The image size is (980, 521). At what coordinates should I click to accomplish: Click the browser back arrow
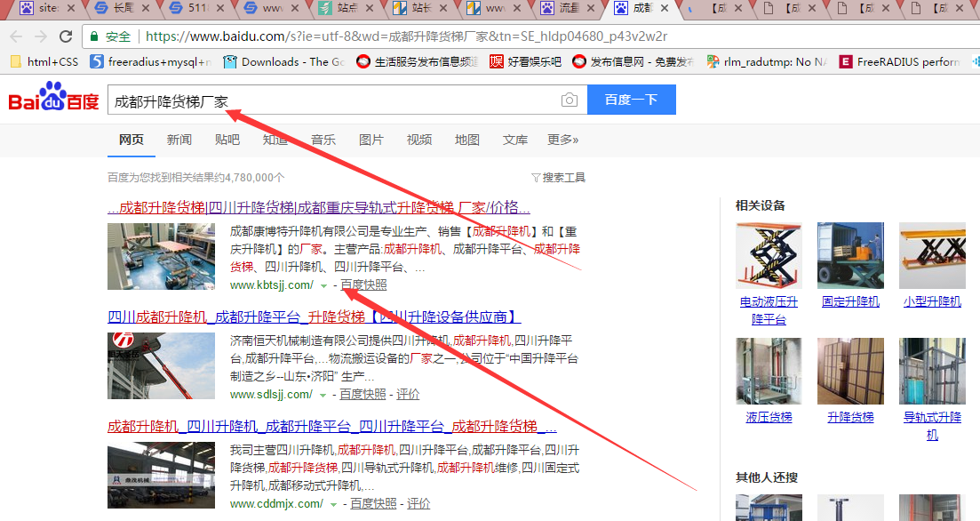[16, 36]
